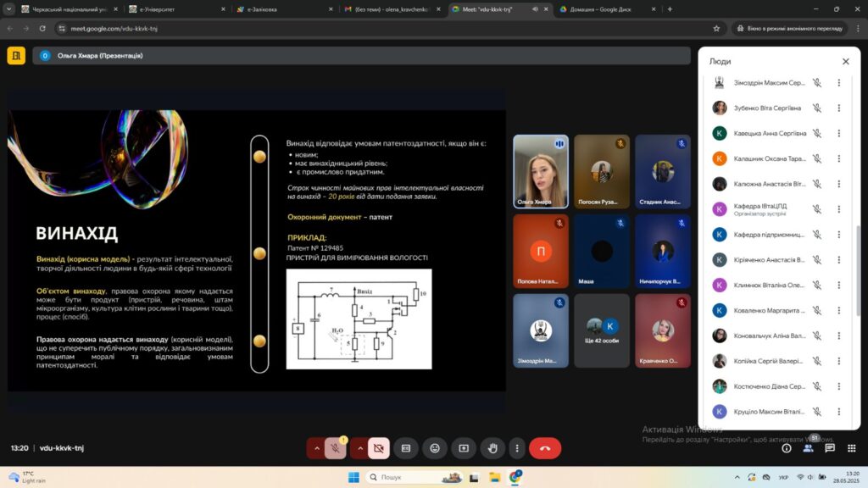This screenshot has height=488, width=868.
Task: Close the Люди side panel
Action: 845,62
